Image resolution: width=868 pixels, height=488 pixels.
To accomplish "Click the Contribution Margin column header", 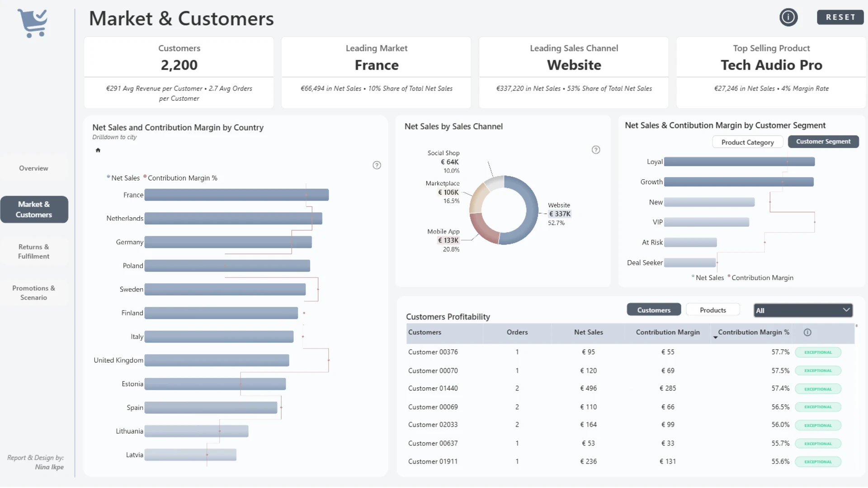I will click(668, 332).
